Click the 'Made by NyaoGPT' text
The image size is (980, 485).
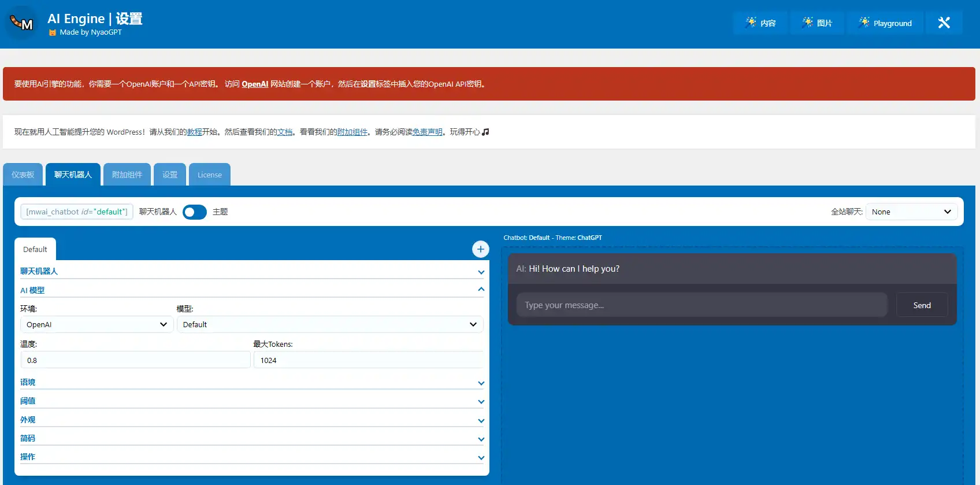tap(91, 32)
